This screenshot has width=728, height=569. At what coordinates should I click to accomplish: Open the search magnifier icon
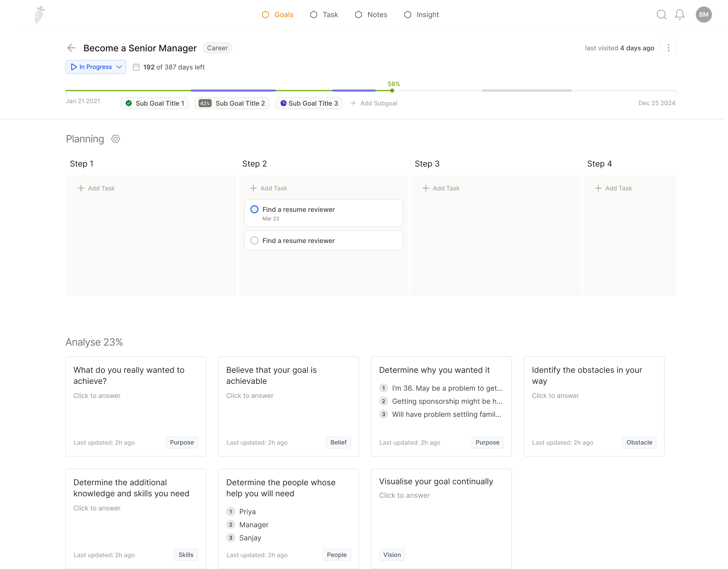(x=661, y=15)
